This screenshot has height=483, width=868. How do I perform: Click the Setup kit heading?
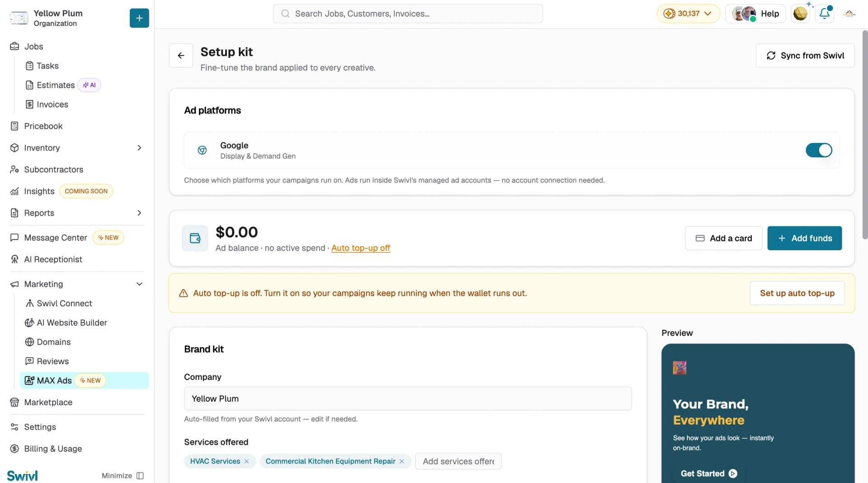[226, 52]
